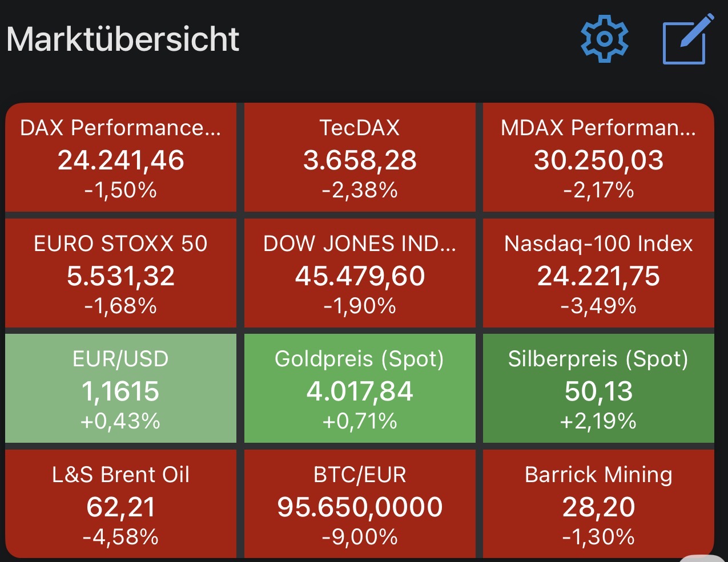This screenshot has height=562, width=728.
Task: Open the Silberpreis (Spot) tile
Action: click(598, 389)
